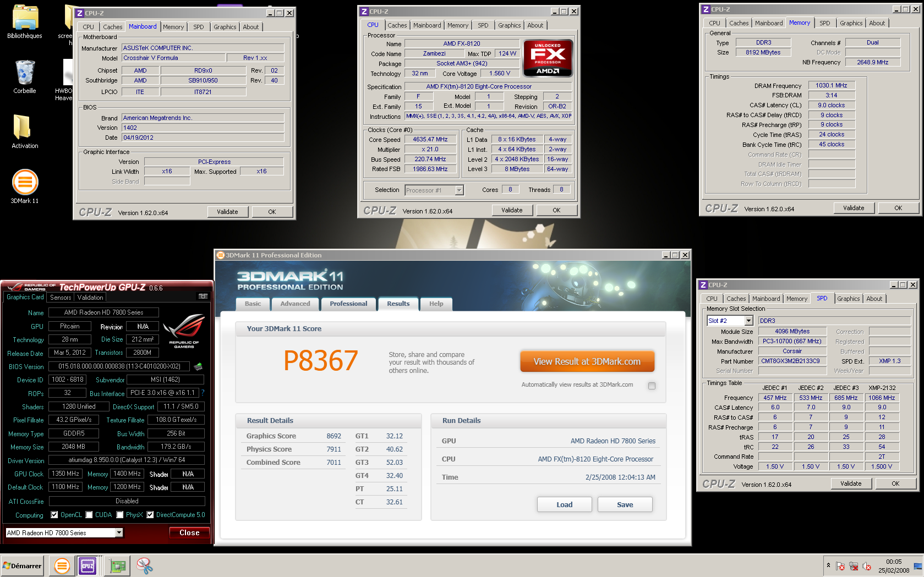
Task: Click OK in CPU-Z SPD window
Action: pos(895,483)
